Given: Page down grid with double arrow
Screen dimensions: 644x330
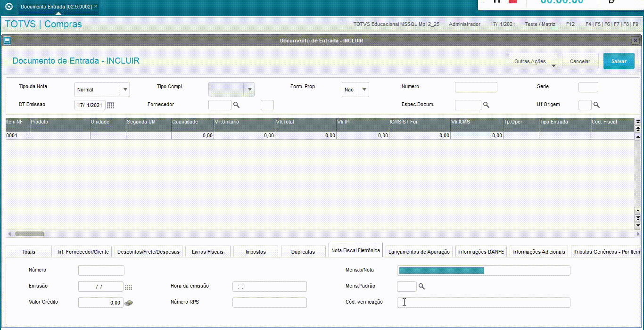Looking at the screenshot, I should pos(638,217).
